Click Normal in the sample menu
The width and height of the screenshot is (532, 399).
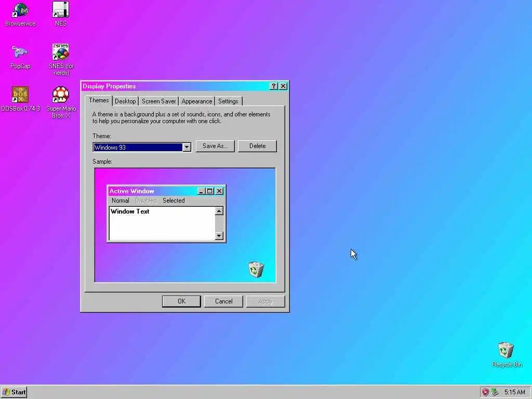point(121,201)
